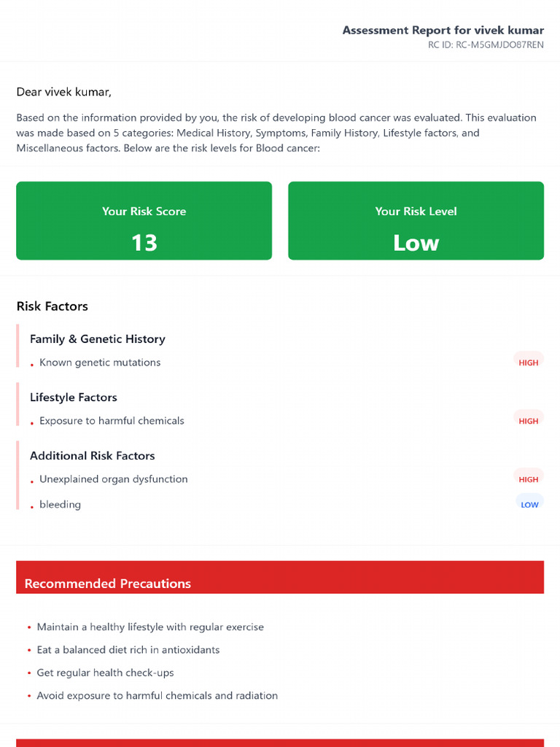Viewport: 560px width, 747px height.
Task: Click the Dear vivek kumar greeting
Action: [64, 92]
